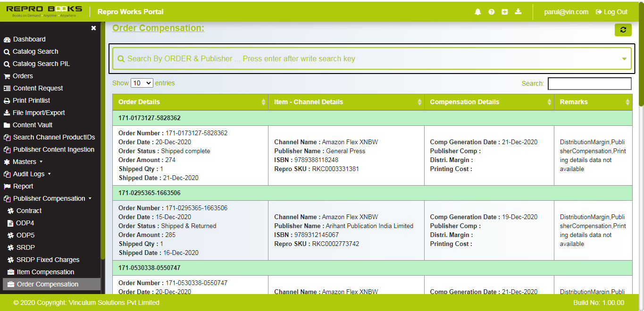644x311 pixels.
Task: Click the refresh icon near Order Compensation
Action: pyautogui.click(x=623, y=30)
